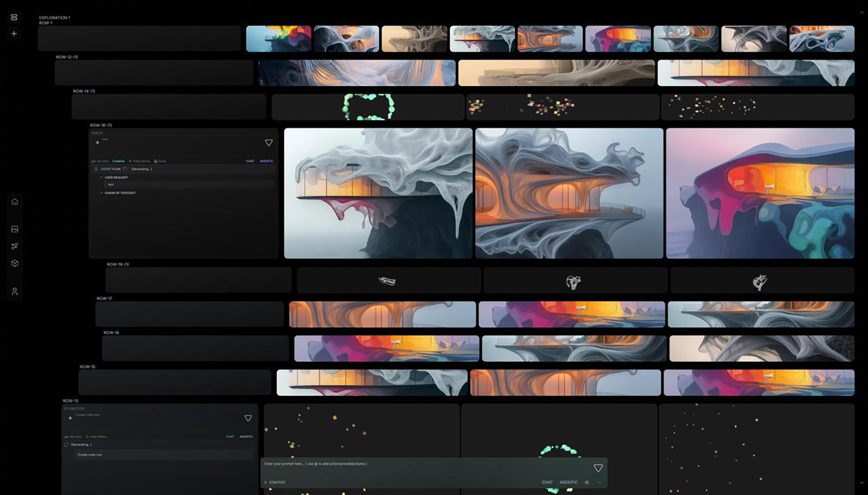The image size is (868, 495).
Task: Collapse the CHAIN OF THOUGHT section
Action: (101, 193)
